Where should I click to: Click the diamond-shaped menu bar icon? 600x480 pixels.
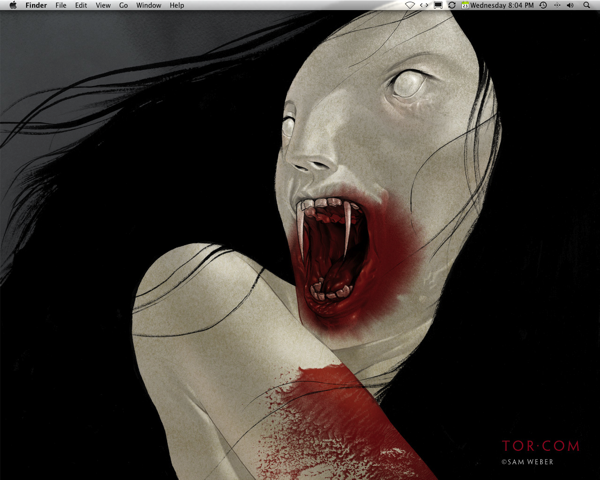coord(410,5)
